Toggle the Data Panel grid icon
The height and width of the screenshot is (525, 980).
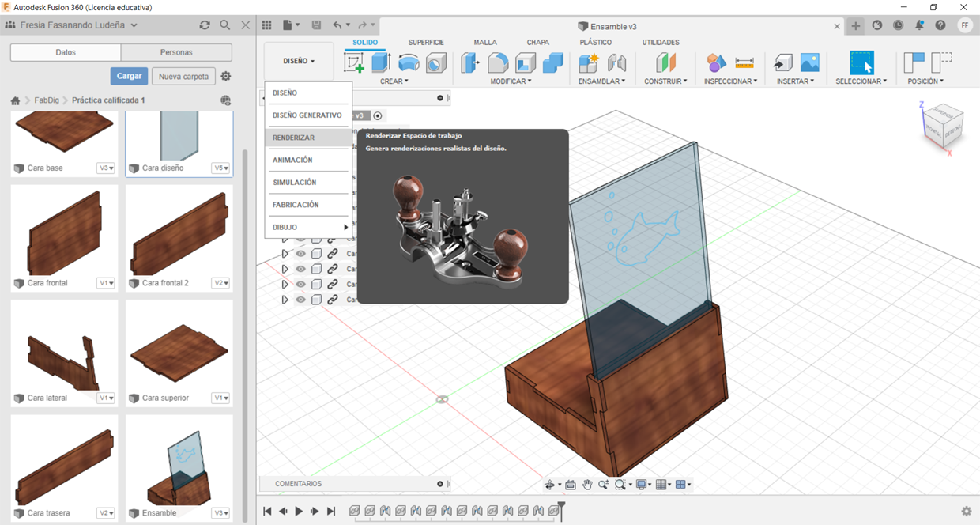[267, 25]
